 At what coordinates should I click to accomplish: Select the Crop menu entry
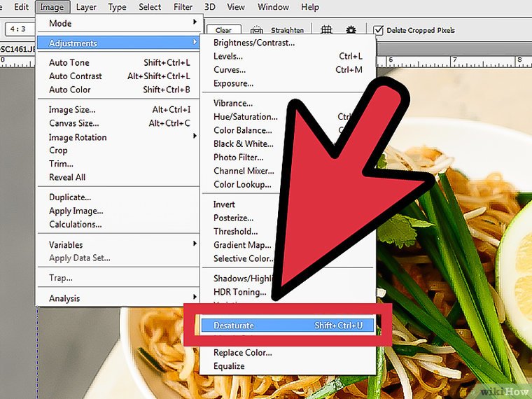tap(118, 150)
